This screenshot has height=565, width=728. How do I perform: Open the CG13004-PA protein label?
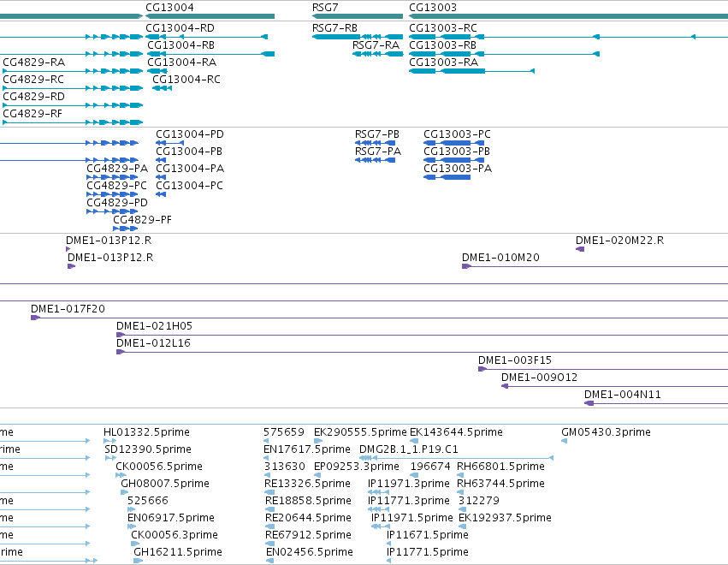pyautogui.click(x=190, y=169)
